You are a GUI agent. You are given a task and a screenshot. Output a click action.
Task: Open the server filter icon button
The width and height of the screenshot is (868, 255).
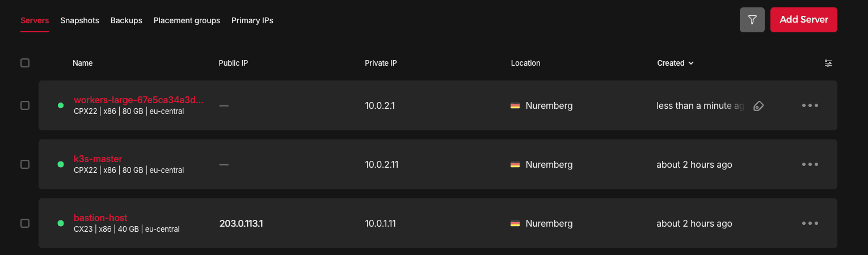tap(752, 20)
